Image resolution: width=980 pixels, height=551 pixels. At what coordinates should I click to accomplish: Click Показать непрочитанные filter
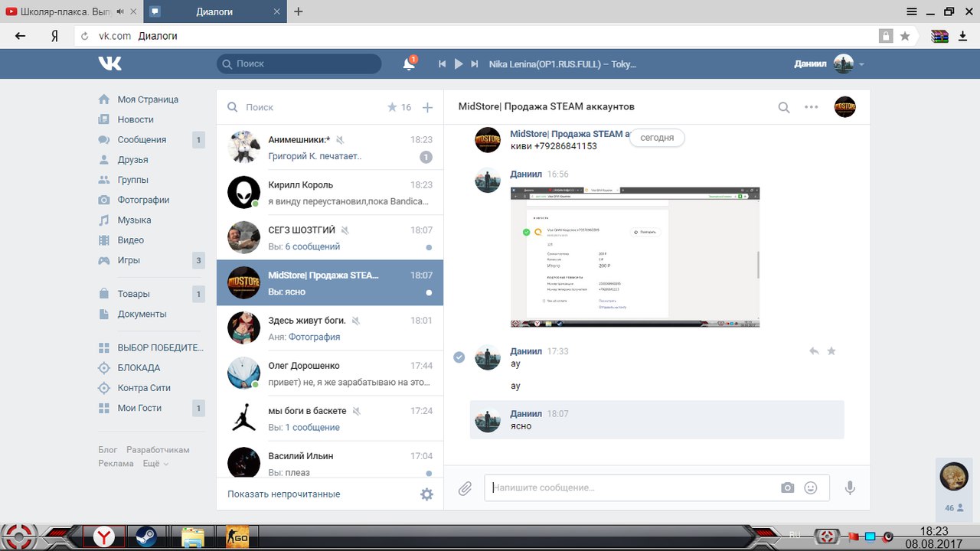(x=283, y=494)
